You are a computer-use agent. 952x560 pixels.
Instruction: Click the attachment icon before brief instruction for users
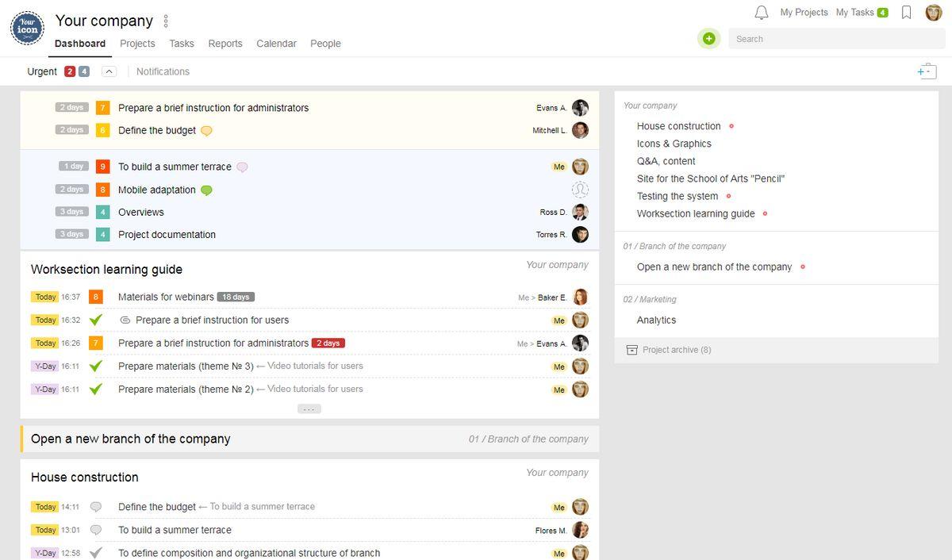pos(125,320)
